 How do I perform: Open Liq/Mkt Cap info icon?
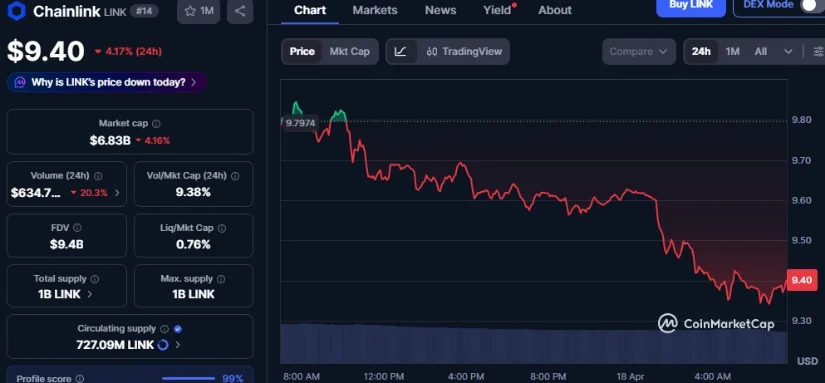click(222, 228)
